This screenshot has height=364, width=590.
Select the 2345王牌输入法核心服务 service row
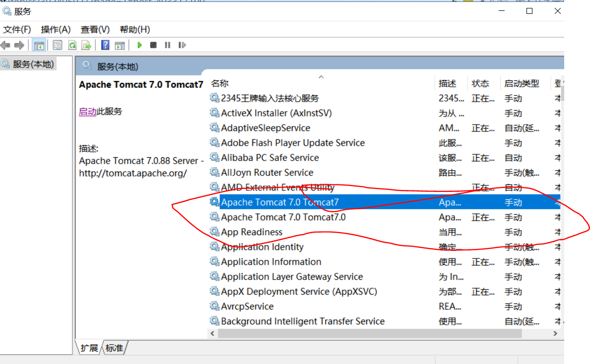[x=384, y=99]
